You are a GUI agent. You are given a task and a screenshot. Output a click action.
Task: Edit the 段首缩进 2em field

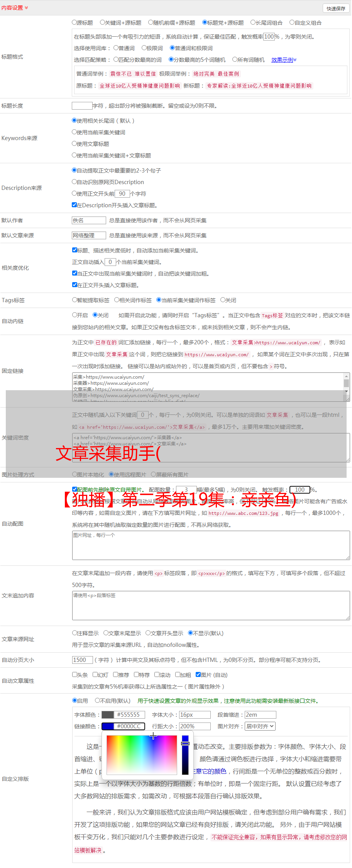(x=261, y=715)
